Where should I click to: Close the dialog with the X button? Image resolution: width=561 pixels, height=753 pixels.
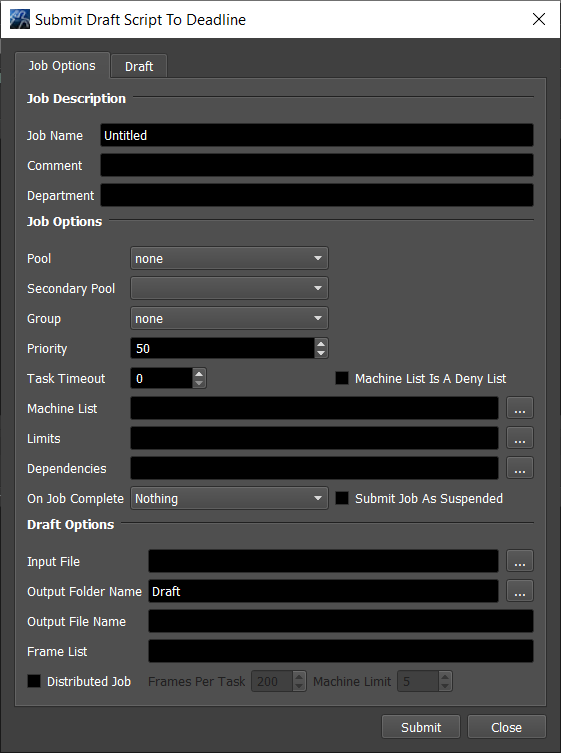pos(539,19)
